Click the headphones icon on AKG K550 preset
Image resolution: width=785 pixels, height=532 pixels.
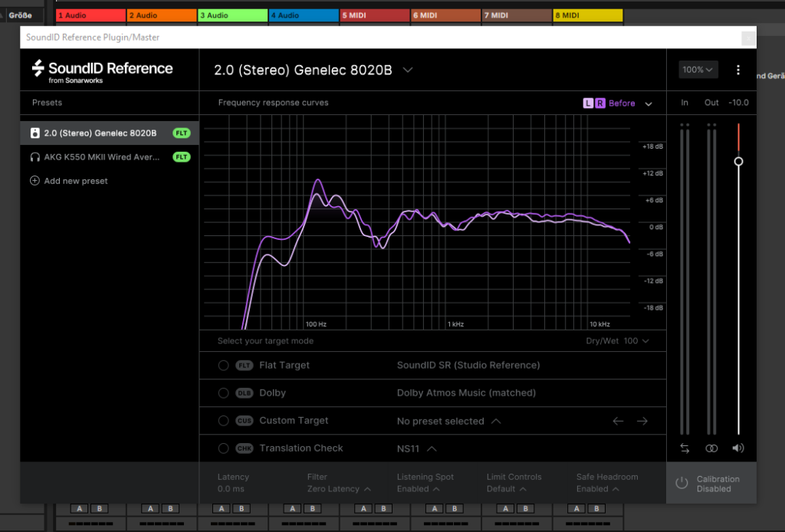(34, 157)
